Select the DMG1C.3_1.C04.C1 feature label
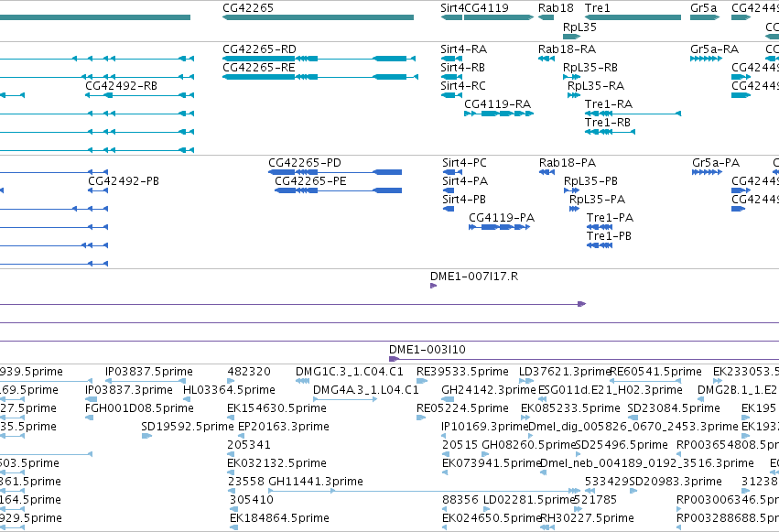Screen dimensions: 779x532 tap(350, 372)
